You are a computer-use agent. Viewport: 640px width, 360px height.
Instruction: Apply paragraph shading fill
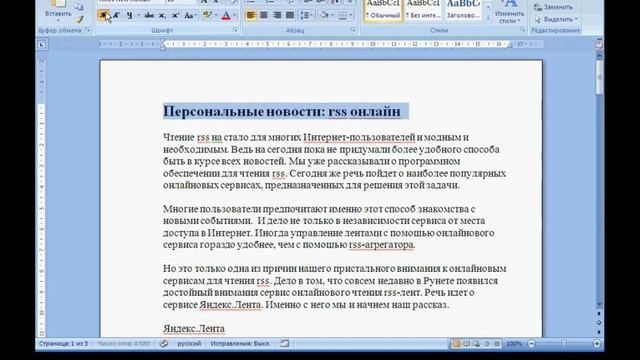point(324,15)
